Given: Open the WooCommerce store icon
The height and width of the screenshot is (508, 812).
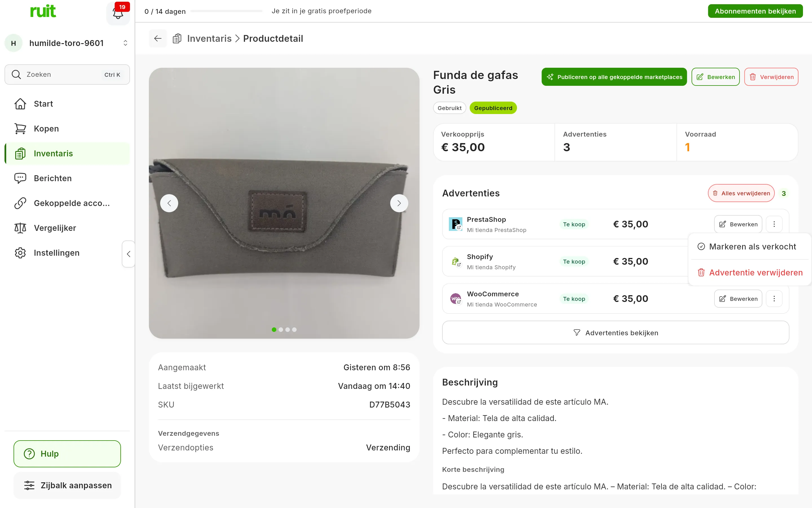Looking at the screenshot, I should (x=455, y=299).
